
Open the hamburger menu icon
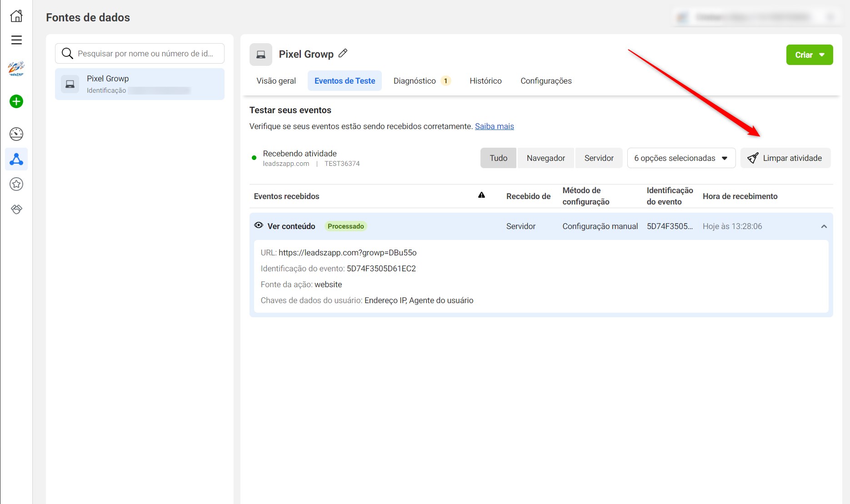click(x=16, y=40)
